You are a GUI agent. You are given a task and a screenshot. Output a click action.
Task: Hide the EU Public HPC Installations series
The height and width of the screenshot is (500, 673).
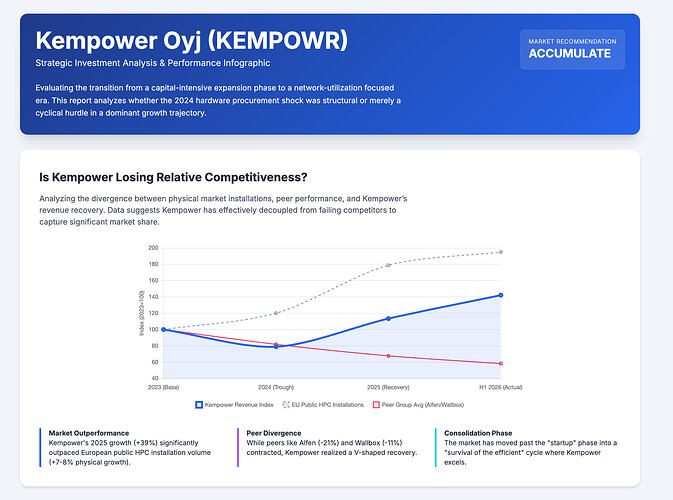click(x=323, y=405)
